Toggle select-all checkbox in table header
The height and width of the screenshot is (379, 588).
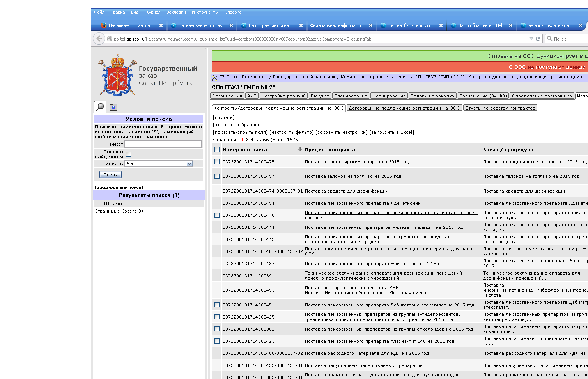tap(217, 149)
